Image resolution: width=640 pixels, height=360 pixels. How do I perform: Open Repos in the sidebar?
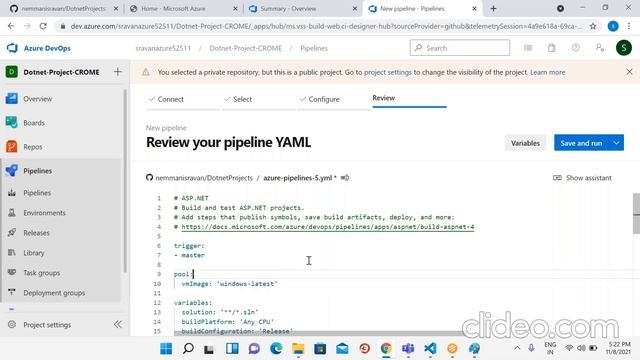click(33, 147)
